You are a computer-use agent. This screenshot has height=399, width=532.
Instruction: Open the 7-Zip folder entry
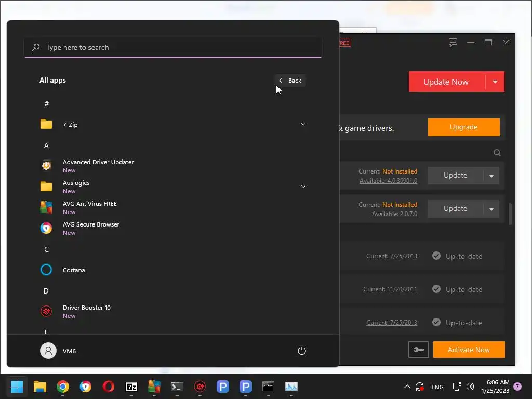click(172, 125)
